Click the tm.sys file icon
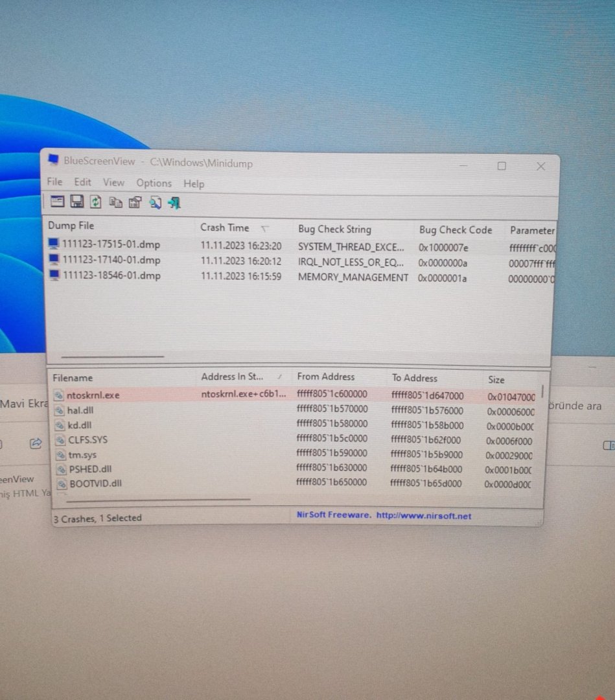Viewport: 615px width, 700px height. pyautogui.click(x=61, y=455)
